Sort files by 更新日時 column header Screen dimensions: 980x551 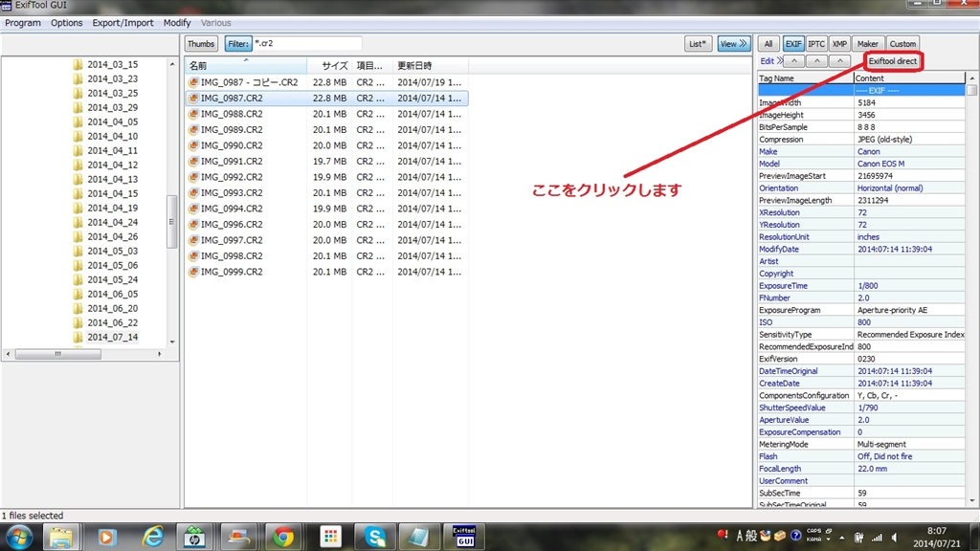[430, 66]
